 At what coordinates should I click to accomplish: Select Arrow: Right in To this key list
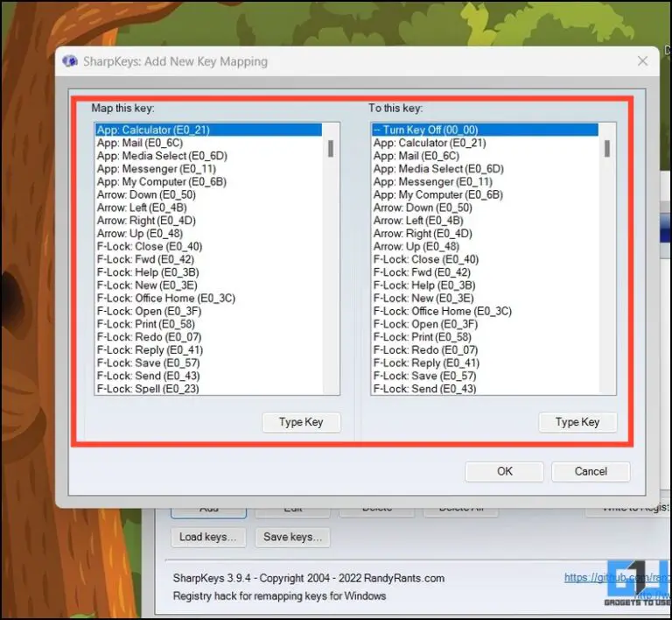point(485,233)
